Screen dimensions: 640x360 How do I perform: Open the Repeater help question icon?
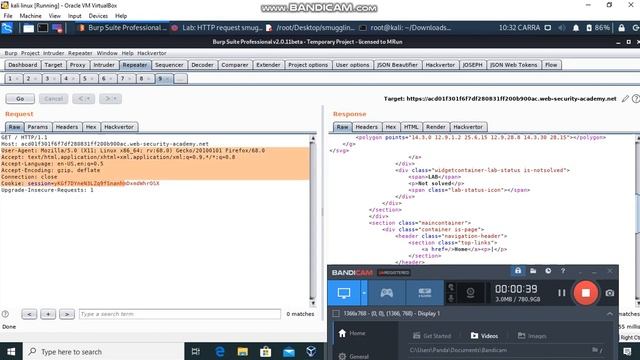636,98
